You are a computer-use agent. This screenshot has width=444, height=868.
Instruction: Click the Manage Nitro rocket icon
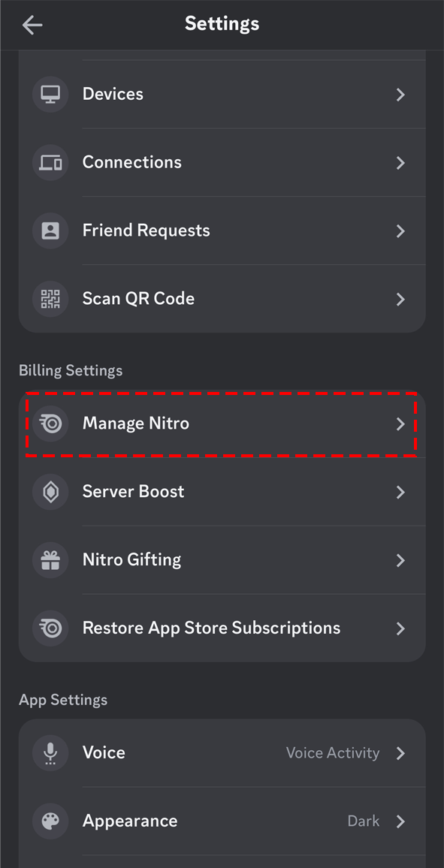click(x=50, y=423)
